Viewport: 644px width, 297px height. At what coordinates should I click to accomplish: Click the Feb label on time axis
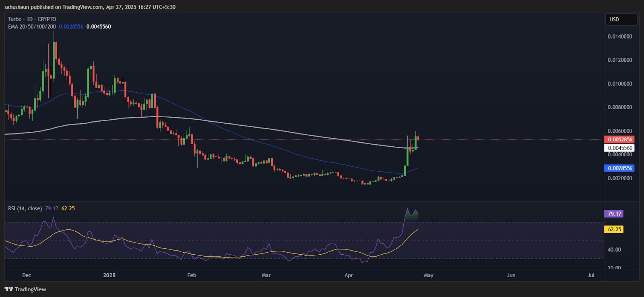(x=192, y=275)
